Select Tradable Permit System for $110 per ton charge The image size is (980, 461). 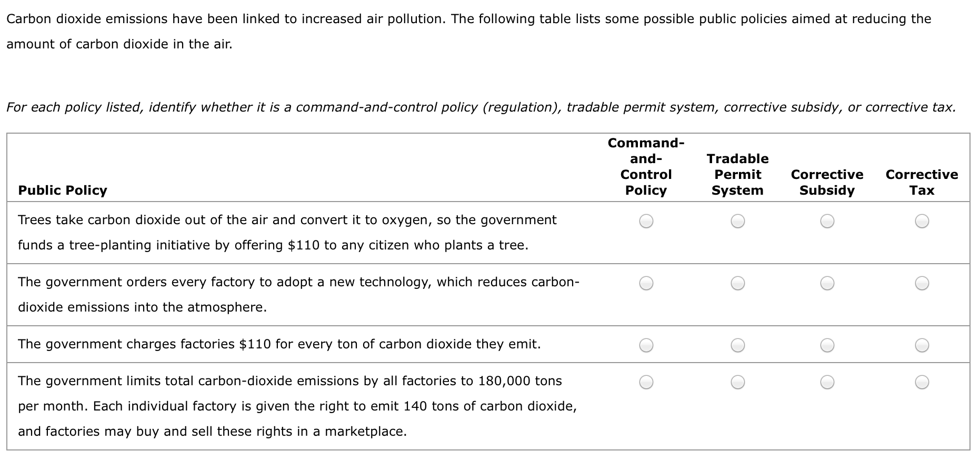click(x=737, y=345)
